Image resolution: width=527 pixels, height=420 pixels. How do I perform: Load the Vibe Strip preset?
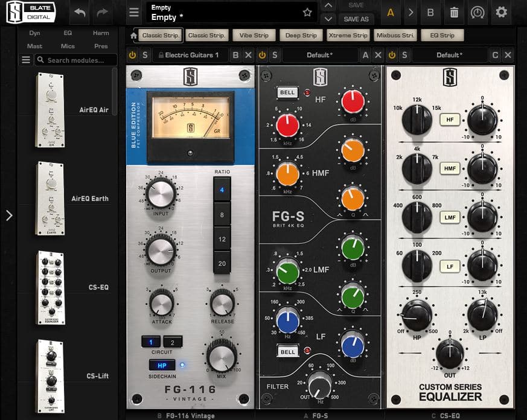click(254, 35)
